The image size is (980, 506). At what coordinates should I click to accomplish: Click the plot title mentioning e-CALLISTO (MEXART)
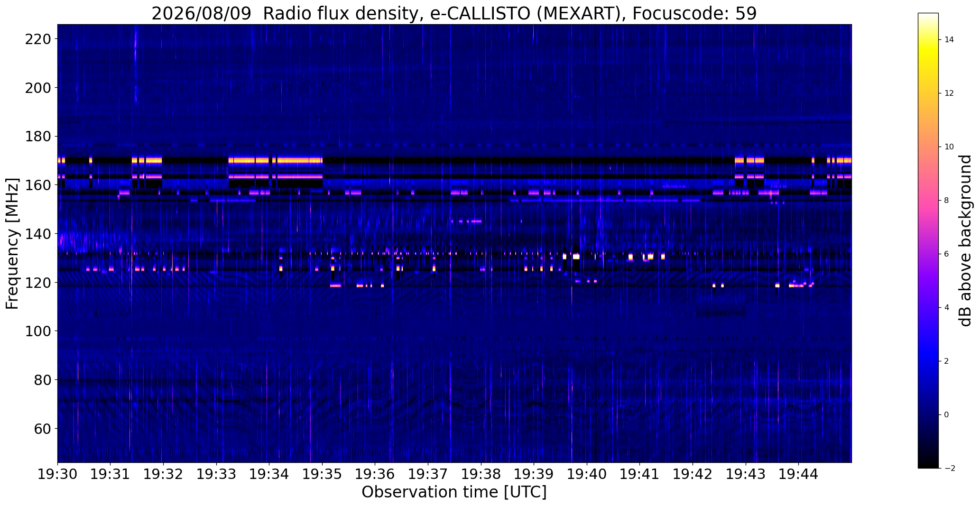454,13
